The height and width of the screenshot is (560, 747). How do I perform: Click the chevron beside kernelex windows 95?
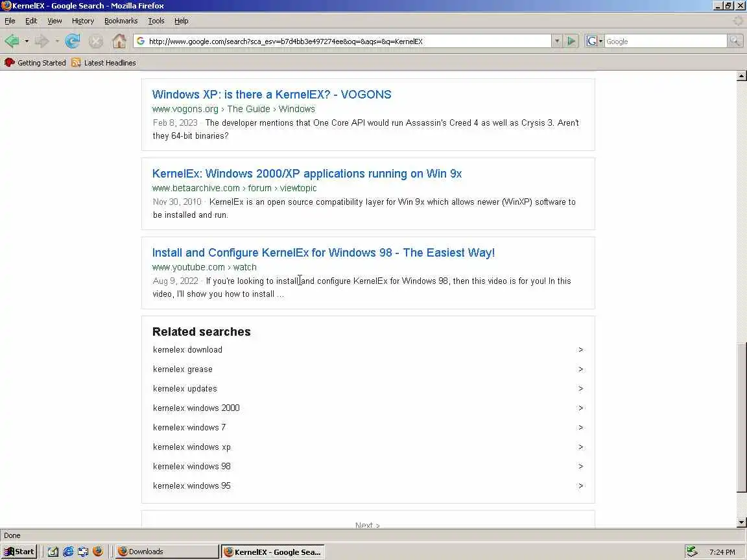click(x=580, y=485)
